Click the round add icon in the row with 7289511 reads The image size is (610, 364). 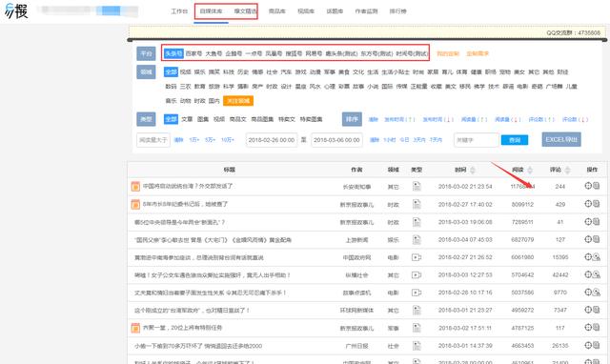(588, 221)
